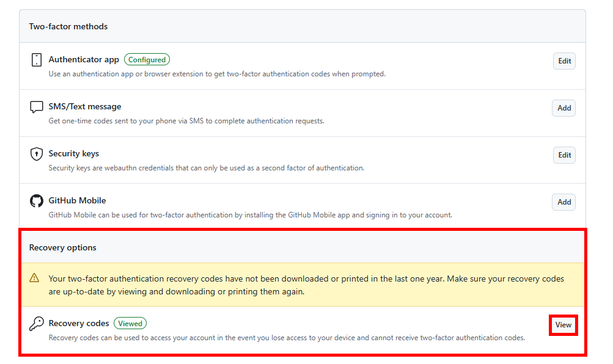The width and height of the screenshot is (613, 364).
Task: View the recovery codes
Action: [563, 325]
